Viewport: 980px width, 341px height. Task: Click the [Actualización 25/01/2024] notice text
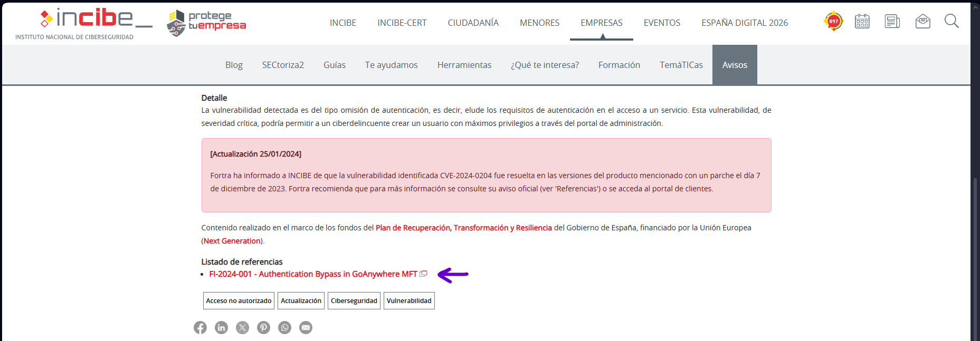(x=256, y=154)
